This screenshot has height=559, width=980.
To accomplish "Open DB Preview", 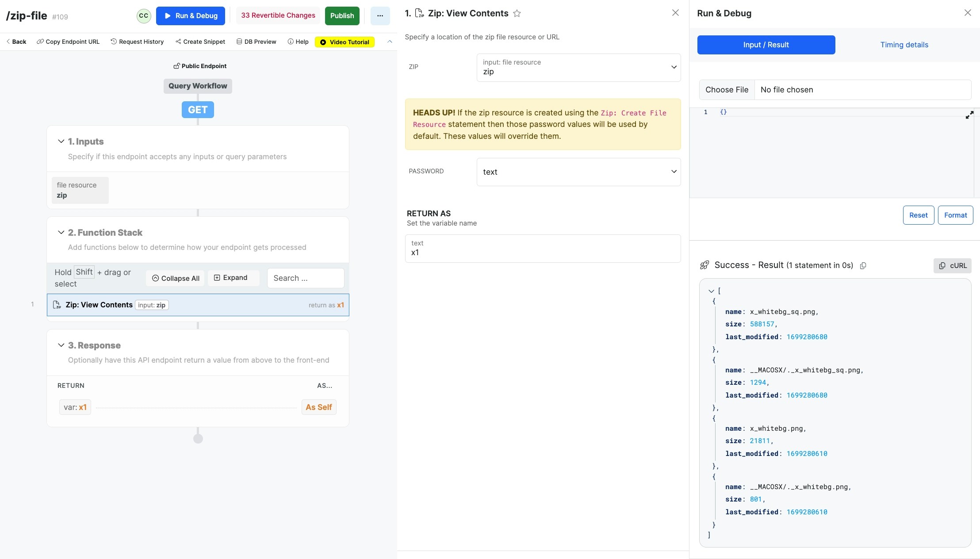I will coord(256,42).
